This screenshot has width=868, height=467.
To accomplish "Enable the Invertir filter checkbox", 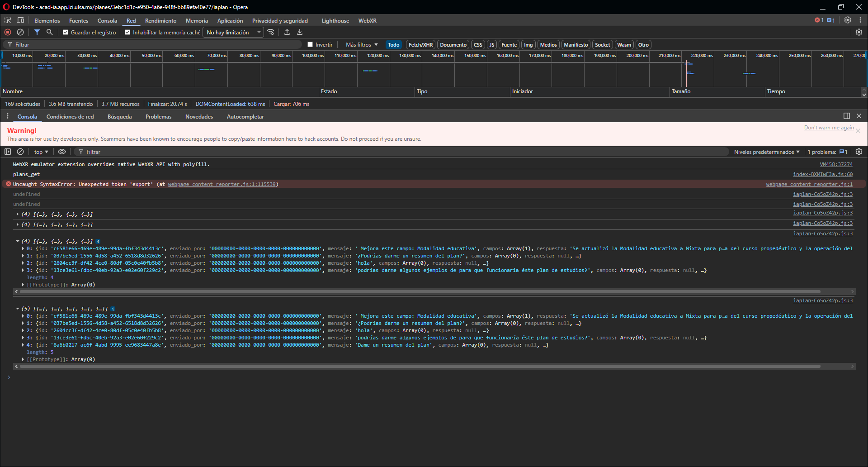I will tap(310, 45).
